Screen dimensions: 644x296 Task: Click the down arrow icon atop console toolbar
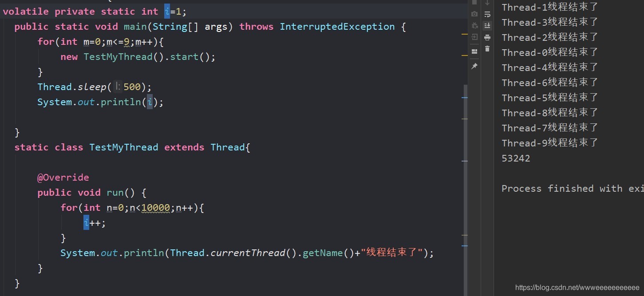click(487, 3)
